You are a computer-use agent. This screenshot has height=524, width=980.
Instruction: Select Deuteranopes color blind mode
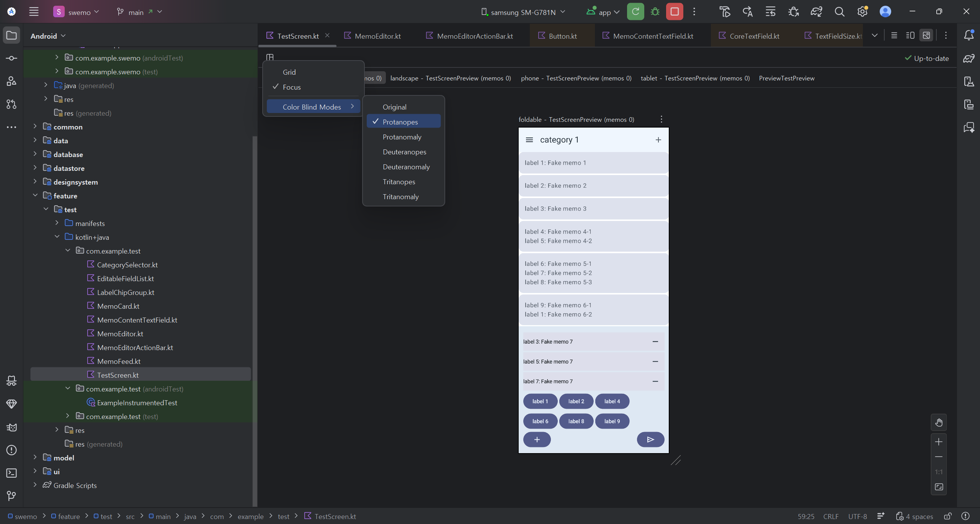404,152
